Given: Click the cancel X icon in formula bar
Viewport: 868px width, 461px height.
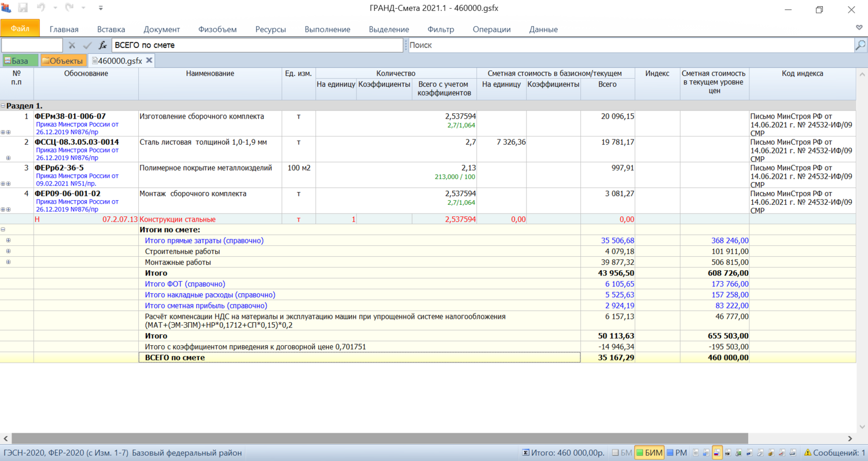Looking at the screenshot, I should pos(72,45).
